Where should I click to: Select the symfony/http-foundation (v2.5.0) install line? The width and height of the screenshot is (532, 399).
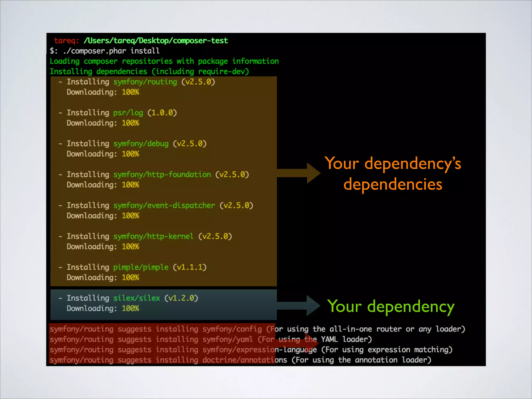[154, 175]
